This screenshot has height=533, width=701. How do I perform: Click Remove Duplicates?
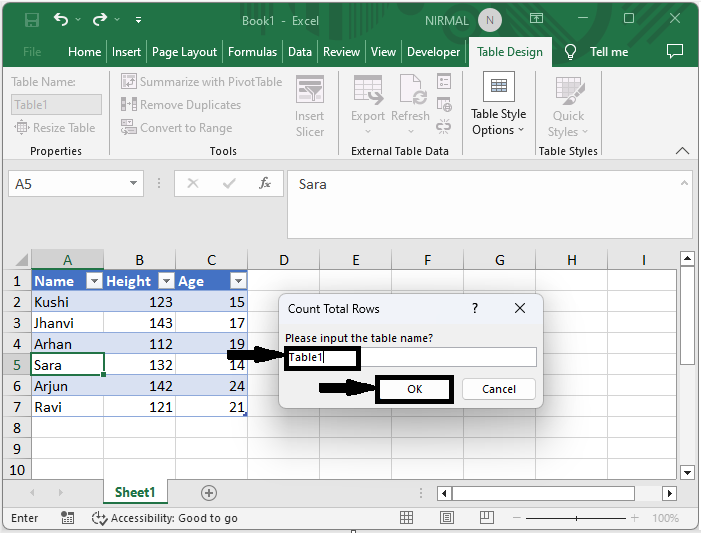click(x=181, y=105)
